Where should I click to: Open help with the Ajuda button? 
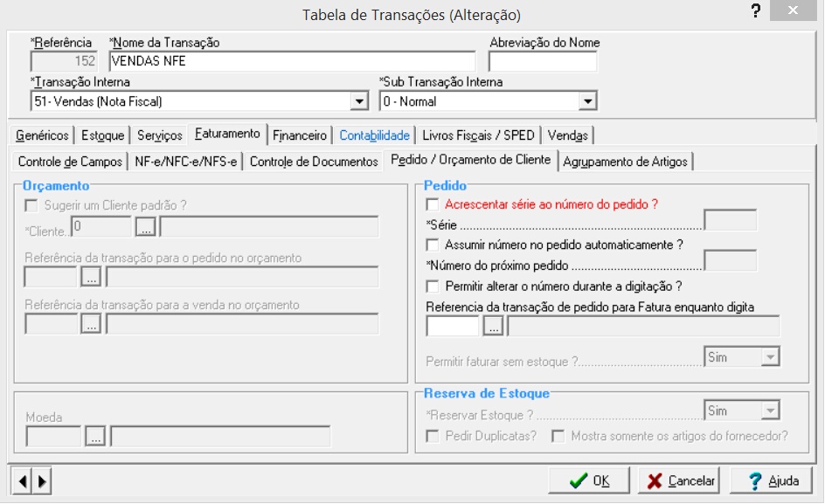click(771, 480)
